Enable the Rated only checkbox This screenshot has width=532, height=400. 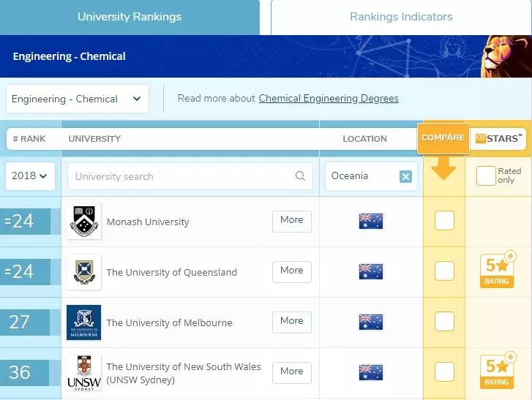pyautogui.click(x=486, y=176)
